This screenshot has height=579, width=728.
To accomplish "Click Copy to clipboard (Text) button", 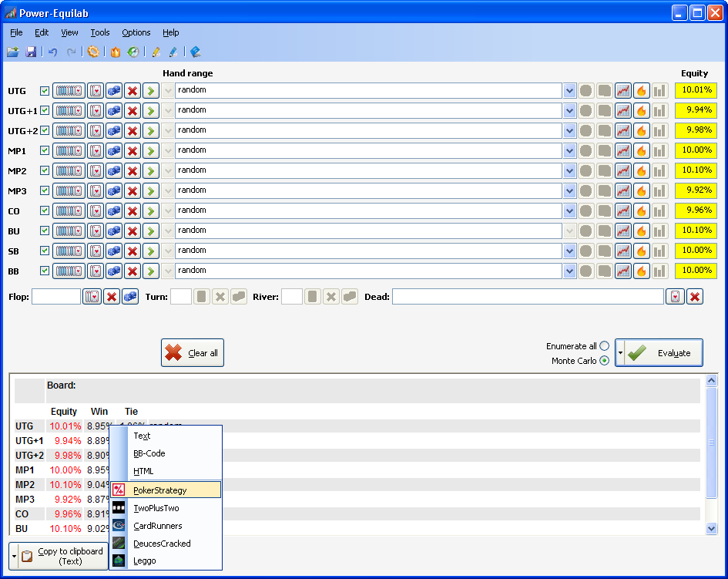I will (x=64, y=556).
